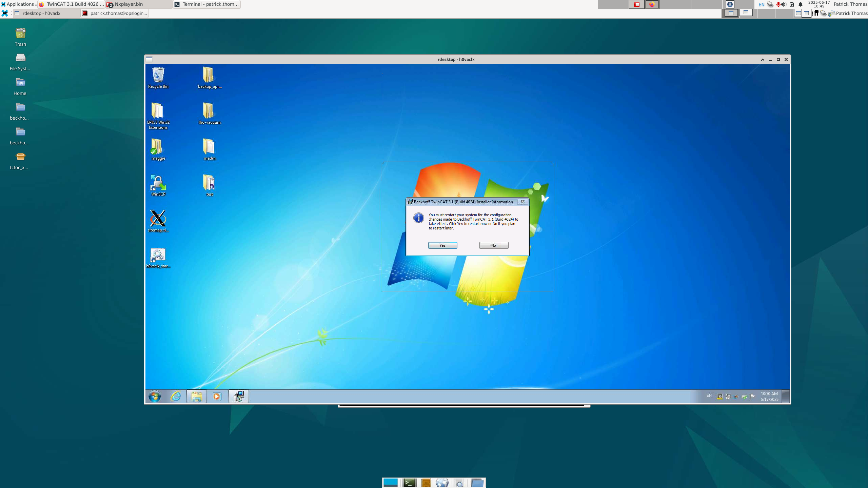868x488 pixels.
Task: Click the Windows taskbar clock 10:50 AM
Action: pyautogui.click(x=769, y=396)
